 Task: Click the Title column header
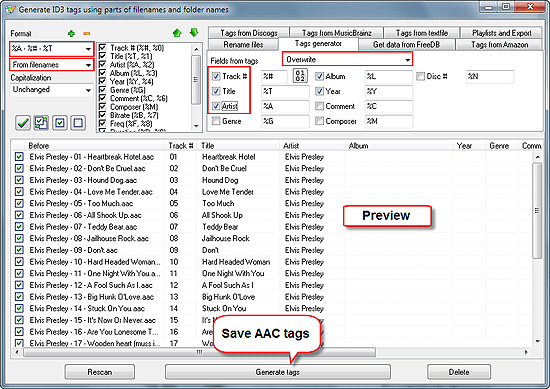point(239,146)
